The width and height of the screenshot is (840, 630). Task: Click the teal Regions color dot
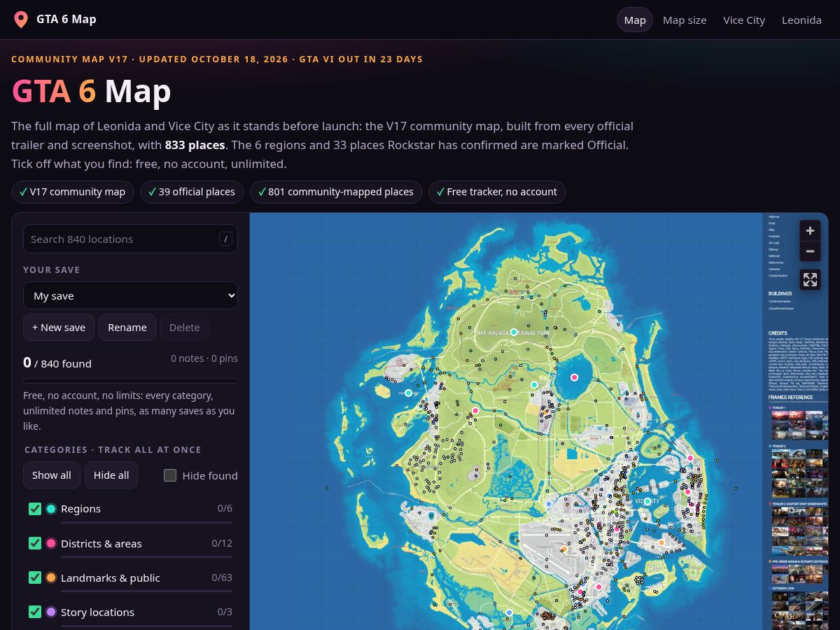(x=50, y=509)
